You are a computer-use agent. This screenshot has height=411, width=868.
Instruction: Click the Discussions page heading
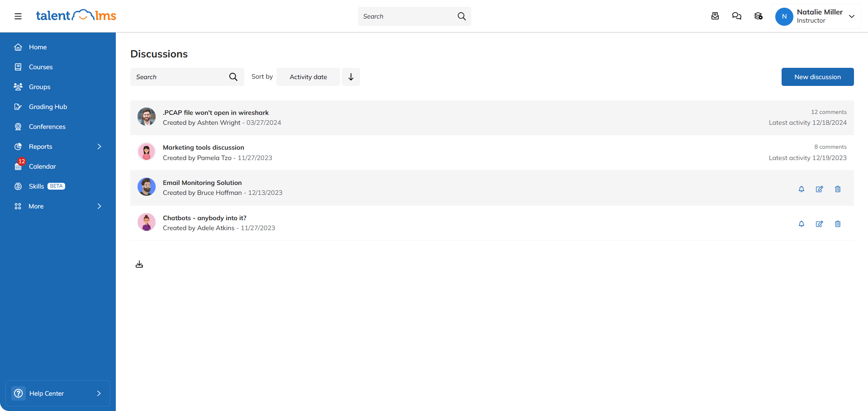tap(159, 54)
